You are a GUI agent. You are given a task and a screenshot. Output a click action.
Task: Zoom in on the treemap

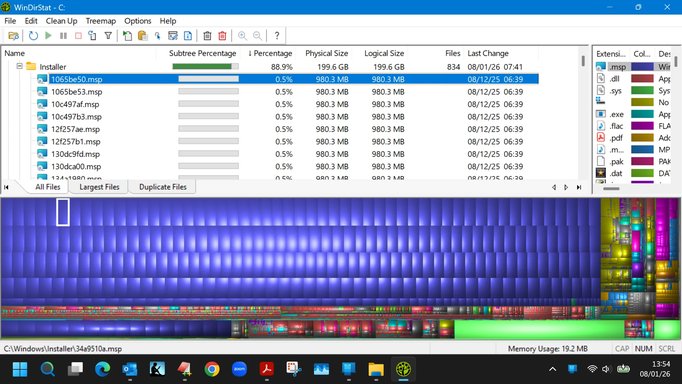click(242, 36)
